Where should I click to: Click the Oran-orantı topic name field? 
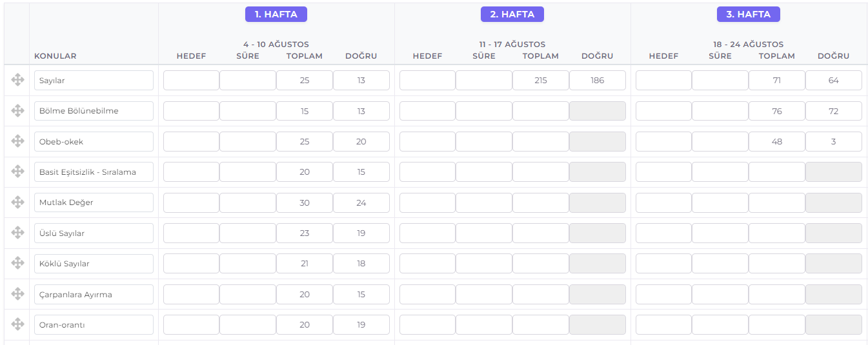pyautogui.click(x=94, y=325)
